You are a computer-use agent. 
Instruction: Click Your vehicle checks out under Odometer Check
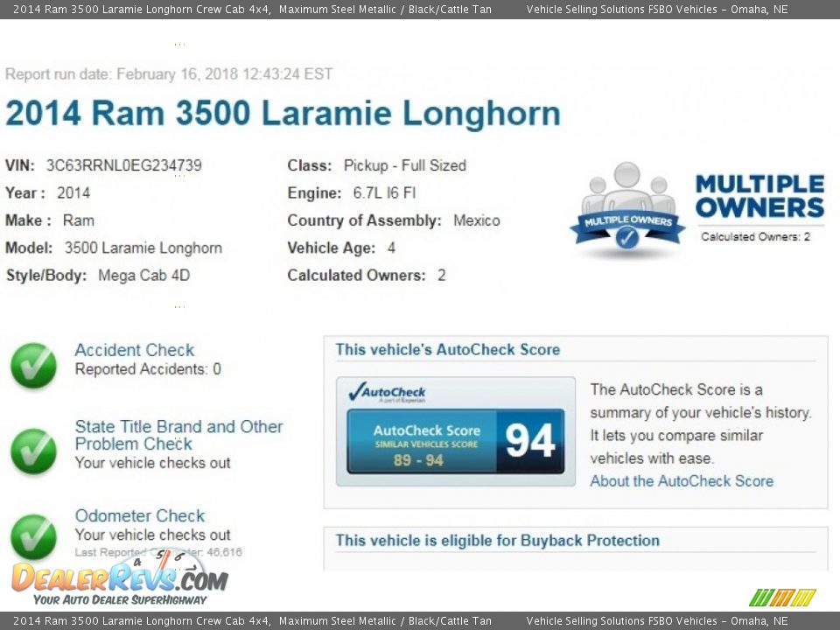(x=152, y=535)
